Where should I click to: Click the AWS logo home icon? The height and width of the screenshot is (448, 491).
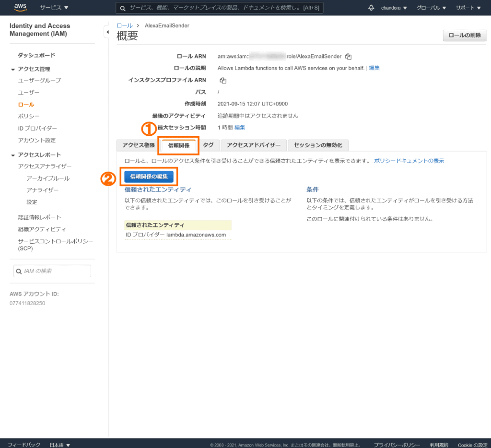coord(20,7)
